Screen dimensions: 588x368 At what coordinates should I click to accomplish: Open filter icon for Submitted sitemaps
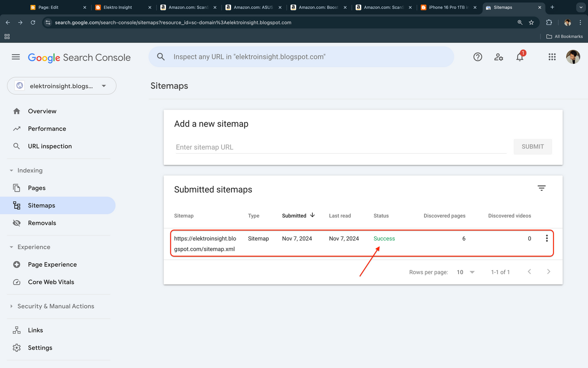pos(542,188)
